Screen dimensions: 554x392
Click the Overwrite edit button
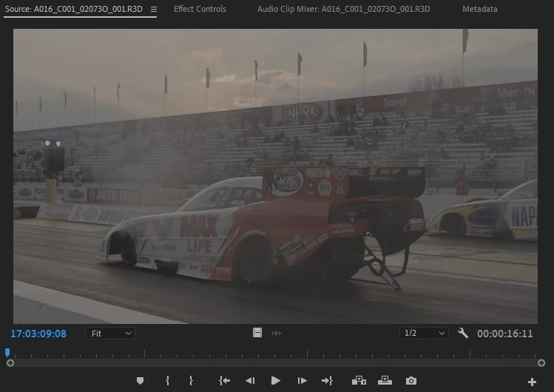pyautogui.click(x=385, y=381)
